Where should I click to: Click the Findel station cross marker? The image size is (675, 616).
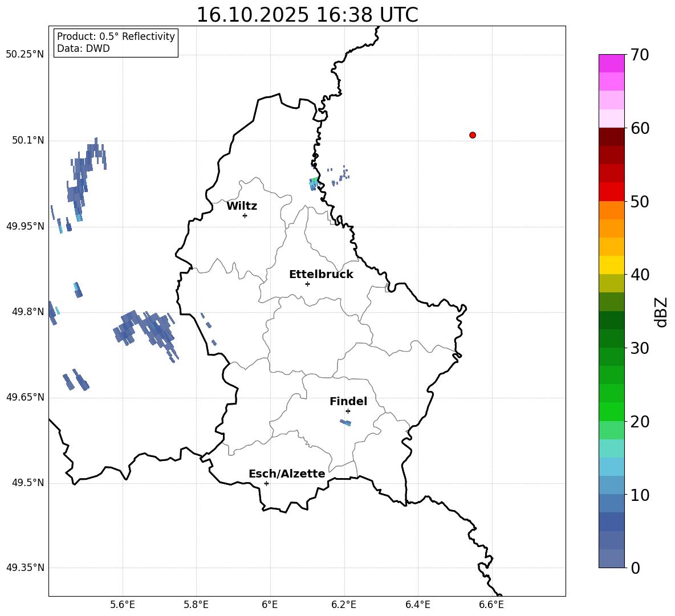tap(348, 411)
